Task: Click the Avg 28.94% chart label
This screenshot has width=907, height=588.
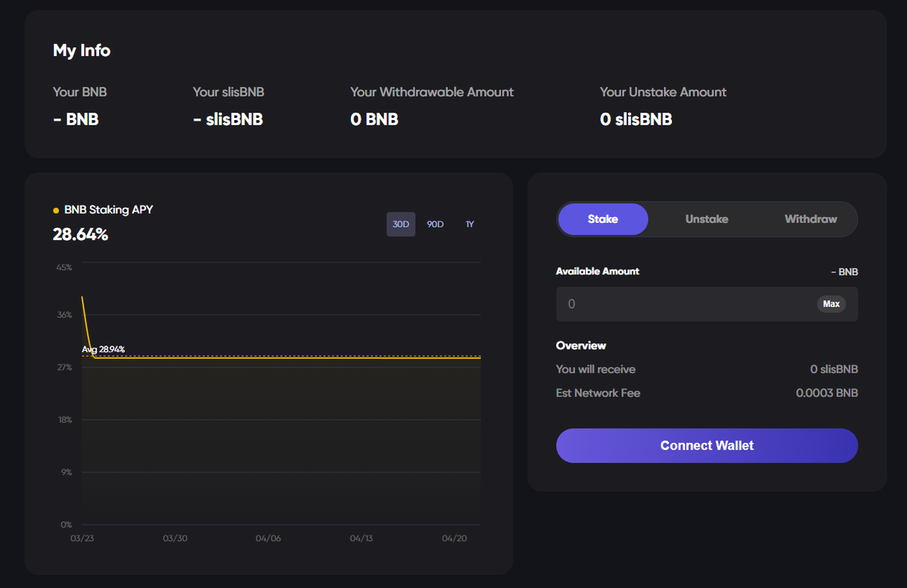Action: (x=103, y=349)
